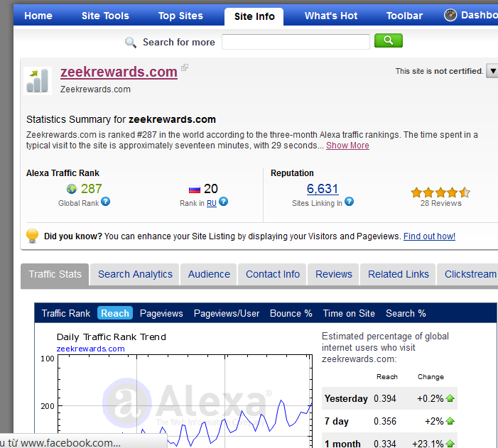Click the green search magnifier button
Image resolution: width=498 pixels, height=448 pixels.
pos(388,41)
